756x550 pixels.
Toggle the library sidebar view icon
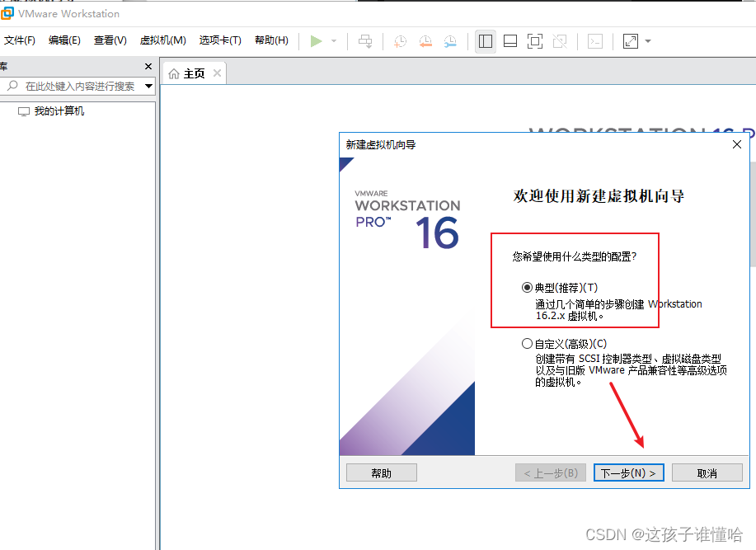pos(486,41)
